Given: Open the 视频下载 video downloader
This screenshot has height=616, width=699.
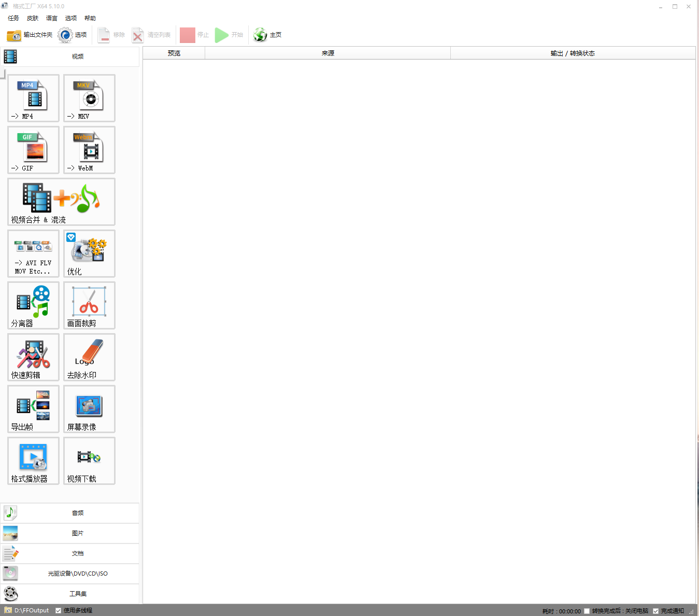Looking at the screenshot, I should click(89, 461).
